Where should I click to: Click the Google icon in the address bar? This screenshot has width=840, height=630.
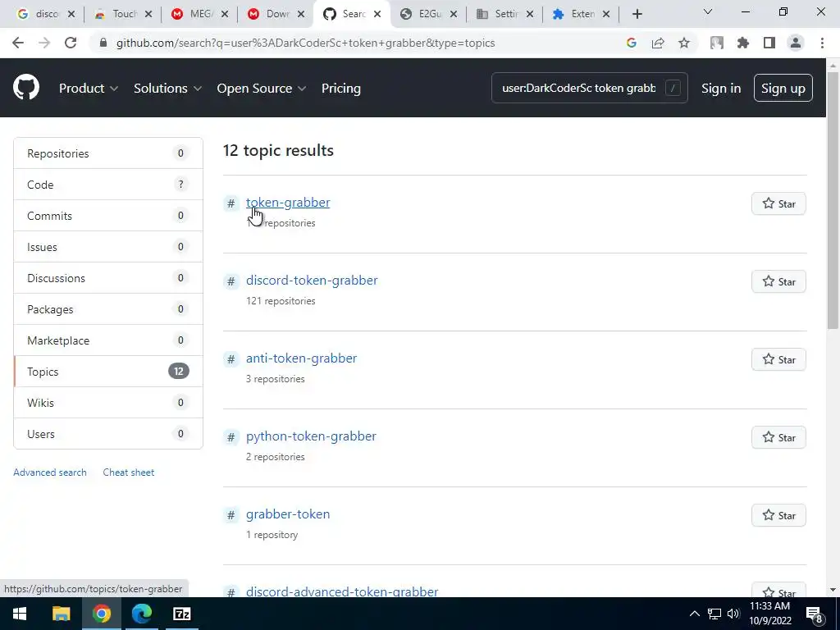[x=631, y=43]
